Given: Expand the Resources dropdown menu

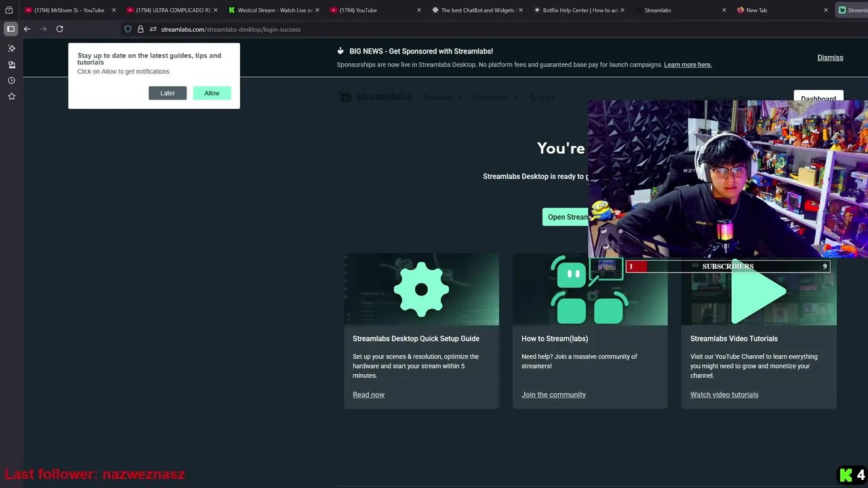Looking at the screenshot, I should (x=495, y=97).
